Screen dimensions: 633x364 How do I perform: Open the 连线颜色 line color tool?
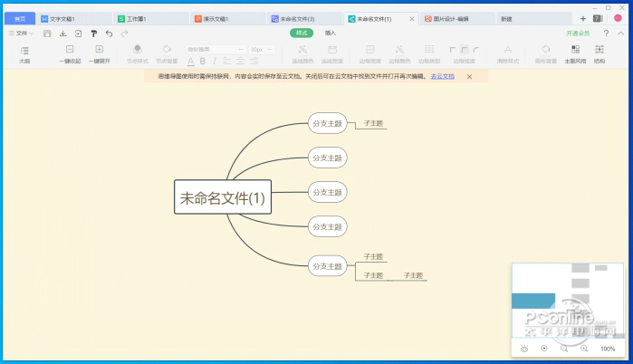click(302, 55)
